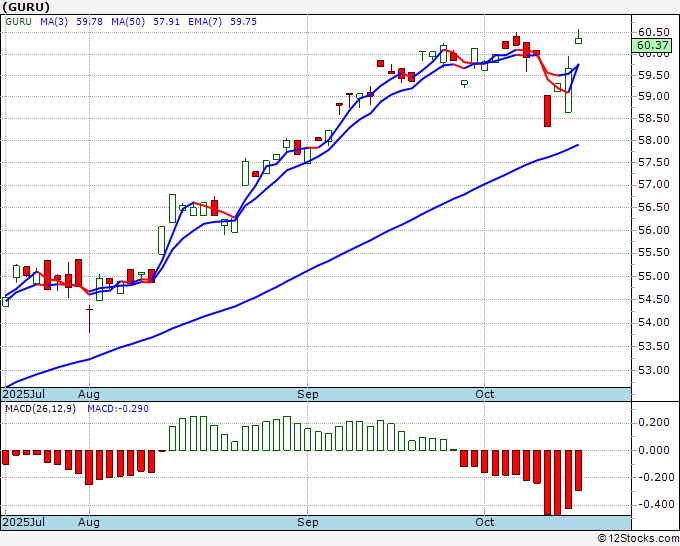This screenshot has width=680, height=546.
Task: Click the 53.00 price axis label
Action: pyautogui.click(x=654, y=370)
